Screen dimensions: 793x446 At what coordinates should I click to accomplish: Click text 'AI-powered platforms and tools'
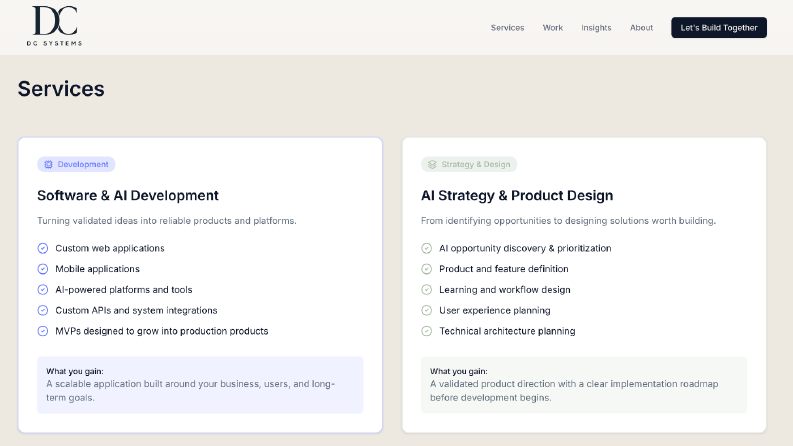pos(124,290)
